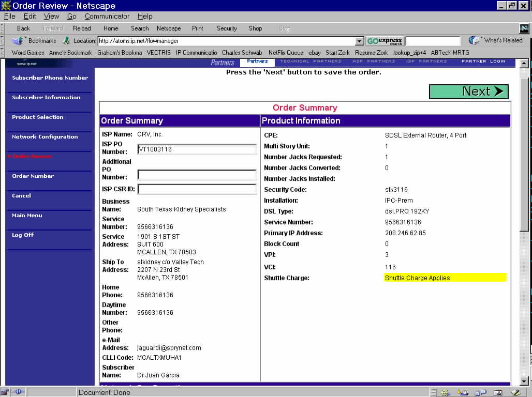Click the GO express search button
The height and width of the screenshot is (397, 532).
pyautogui.click(x=385, y=41)
